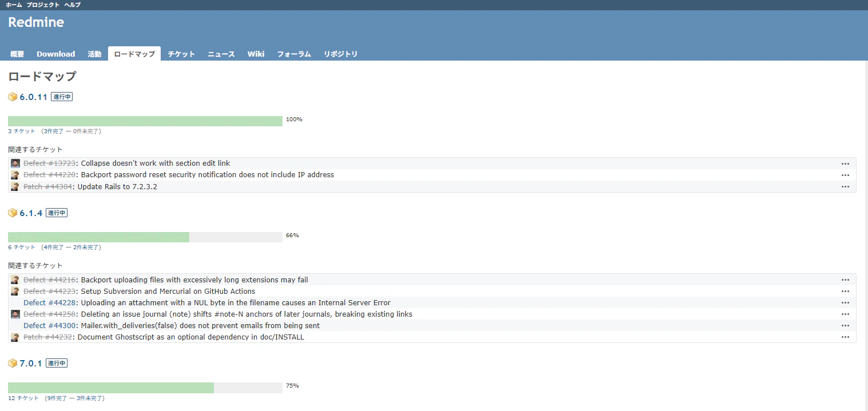
Task: Open actions menu for deleting issue journal ticket
Action: tap(845, 314)
